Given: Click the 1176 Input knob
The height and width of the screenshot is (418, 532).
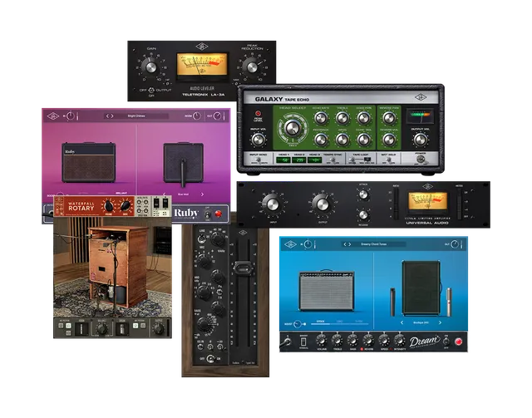Looking at the screenshot, I should click(x=272, y=204).
